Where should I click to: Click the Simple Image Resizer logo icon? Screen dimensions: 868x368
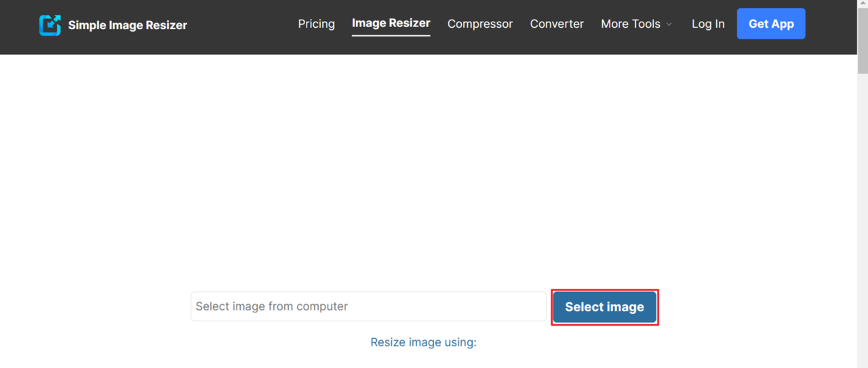[x=50, y=25]
